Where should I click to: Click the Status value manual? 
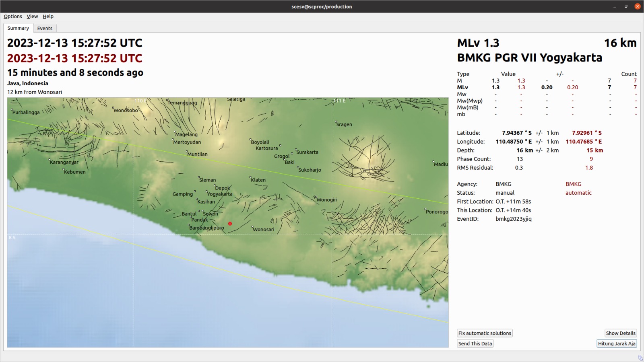click(x=505, y=193)
